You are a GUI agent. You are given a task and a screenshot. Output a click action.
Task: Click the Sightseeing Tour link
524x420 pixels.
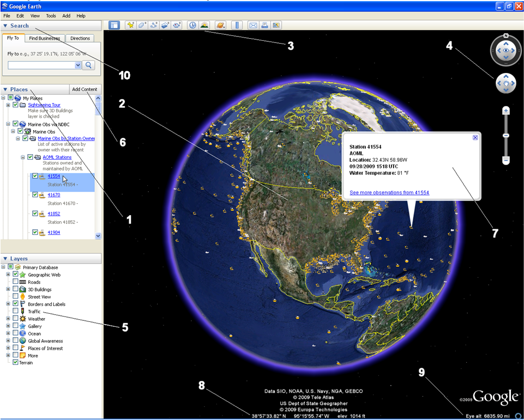click(x=44, y=105)
